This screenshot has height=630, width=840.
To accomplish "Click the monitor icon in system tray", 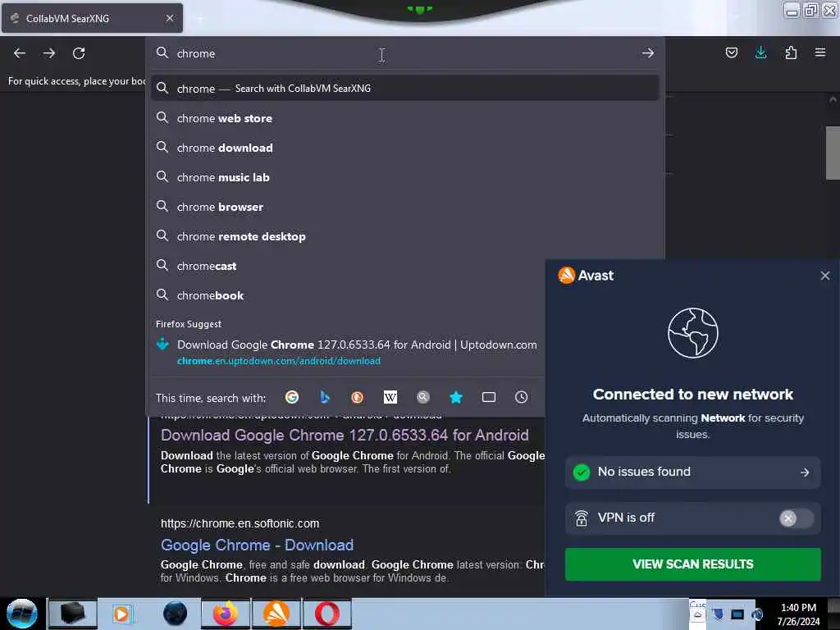I will click(x=737, y=614).
